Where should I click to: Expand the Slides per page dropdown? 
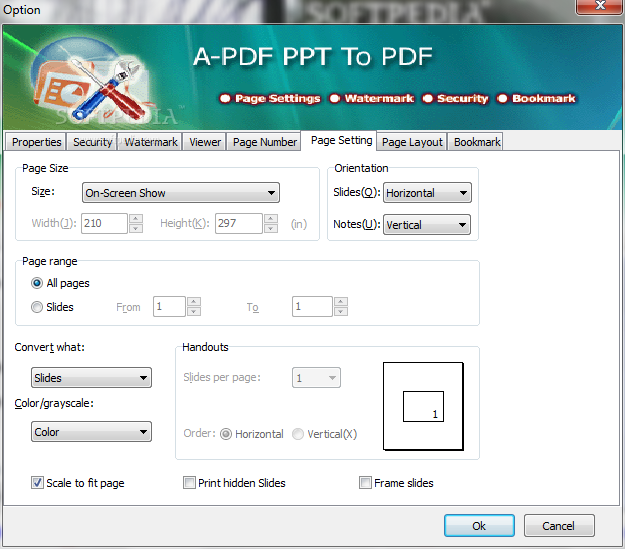point(316,378)
